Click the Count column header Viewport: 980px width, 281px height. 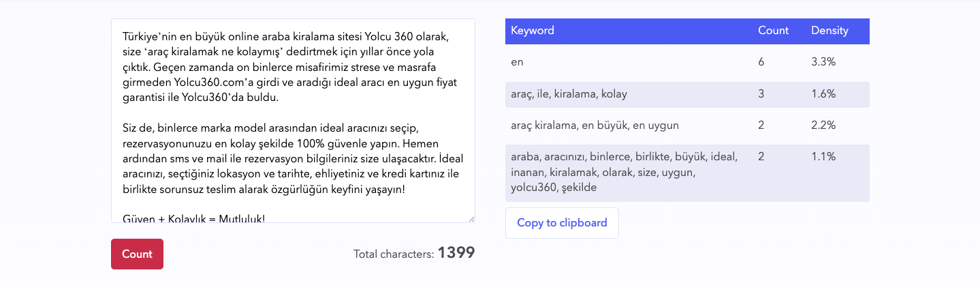pos(773,31)
